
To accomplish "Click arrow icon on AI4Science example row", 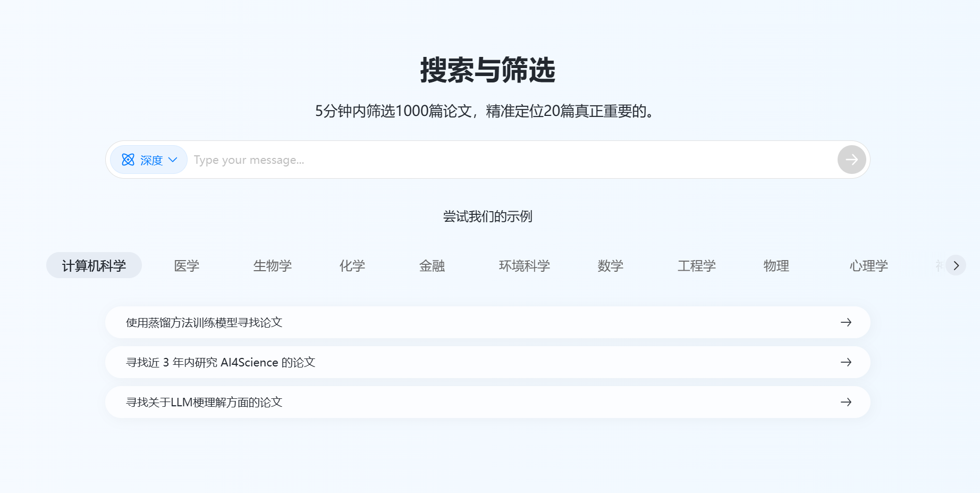I will (x=846, y=362).
